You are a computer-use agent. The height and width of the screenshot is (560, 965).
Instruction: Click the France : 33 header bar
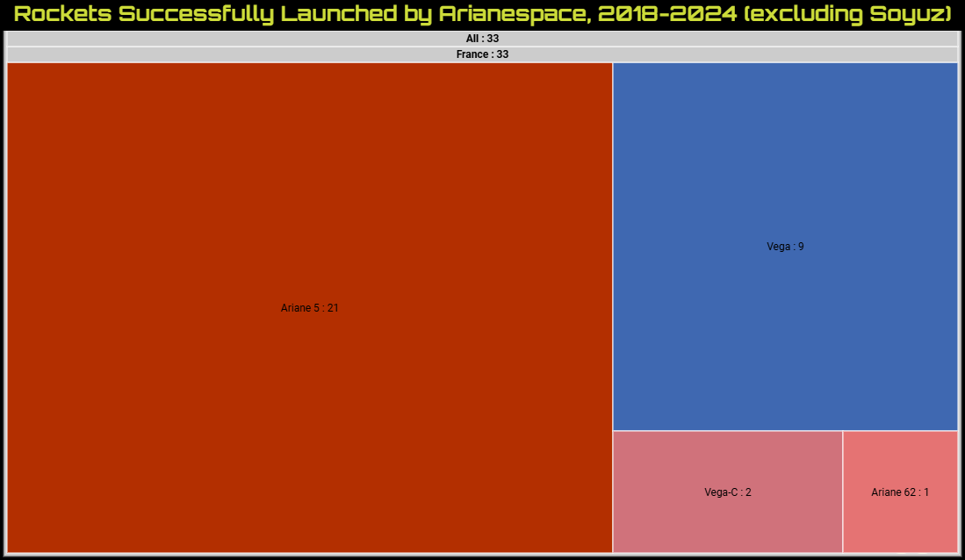click(483, 54)
